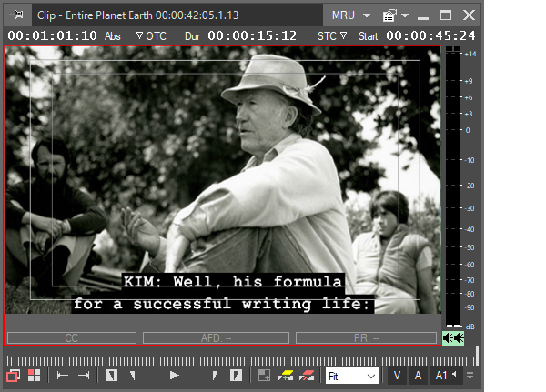Toggle the V video track button

point(398,376)
